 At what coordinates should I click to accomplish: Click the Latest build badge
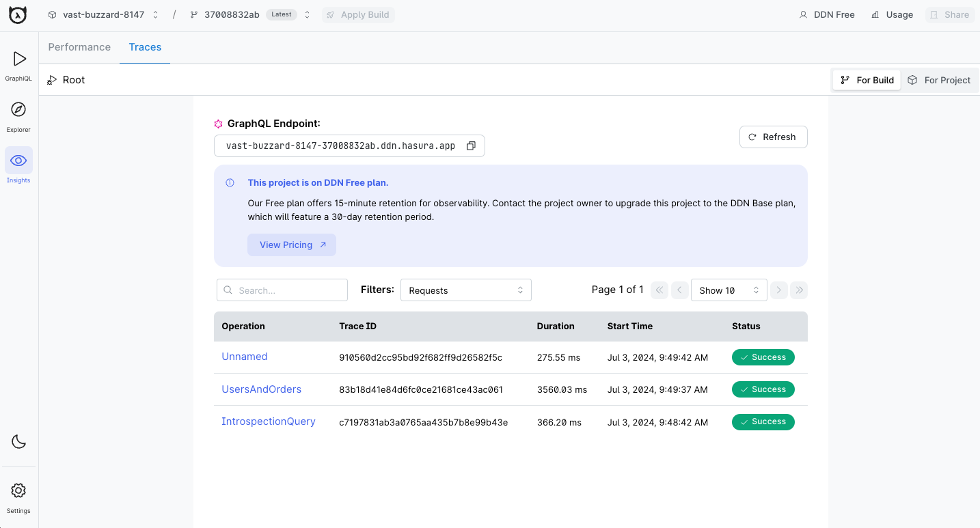pos(281,14)
